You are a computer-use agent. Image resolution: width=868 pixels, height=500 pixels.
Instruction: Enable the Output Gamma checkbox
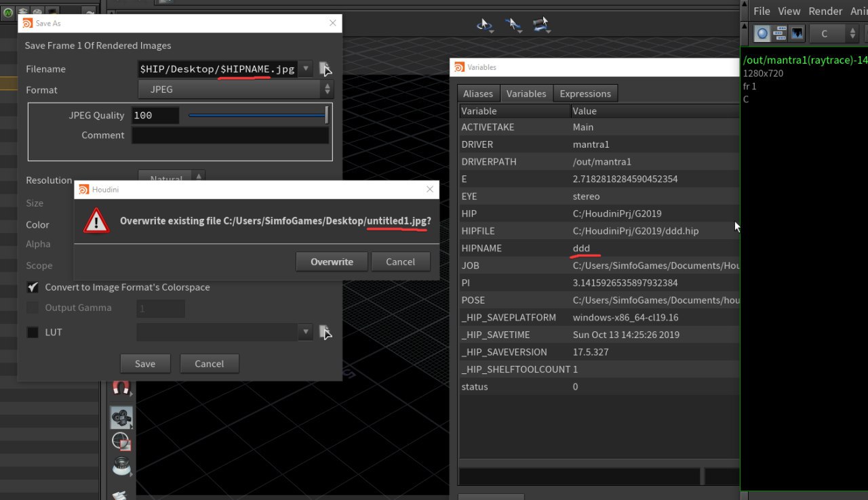(33, 308)
